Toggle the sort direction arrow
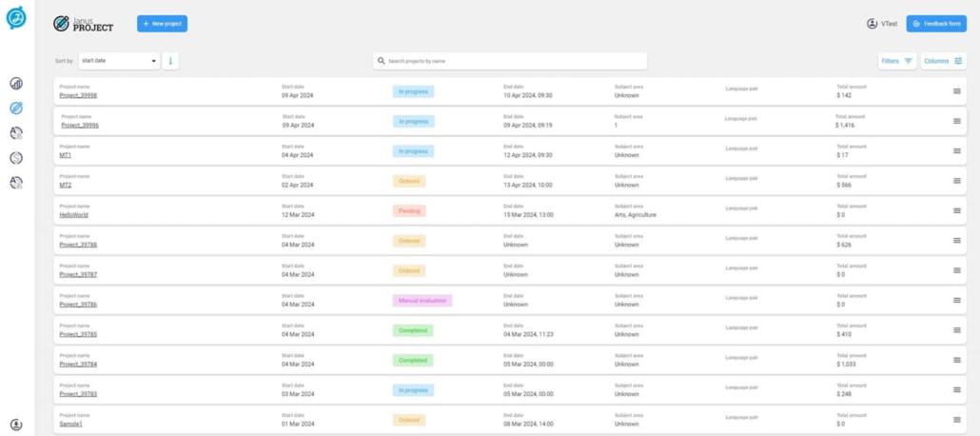980x436 pixels. click(x=171, y=61)
